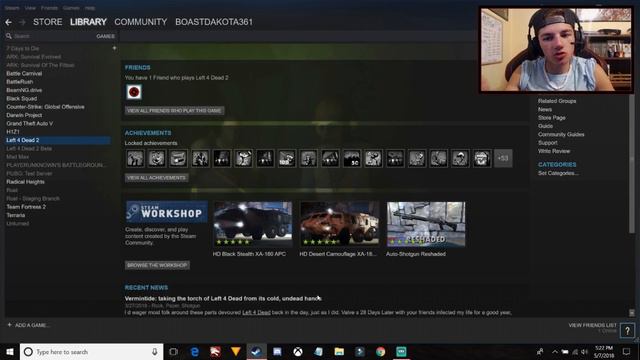The width and height of the screenshot is (640, 360).
Task: Open VIEW FRIENDS LIST
Action: point(593,325)
